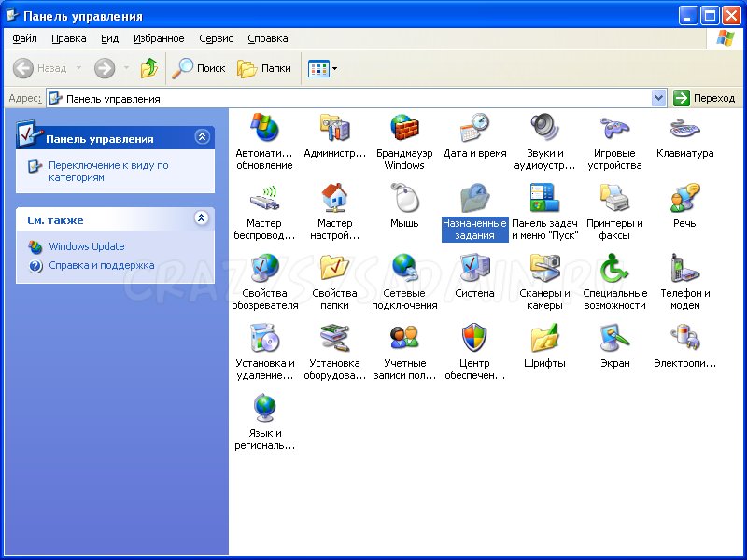Select the Мышь control panel icon

tap(404, 198)
